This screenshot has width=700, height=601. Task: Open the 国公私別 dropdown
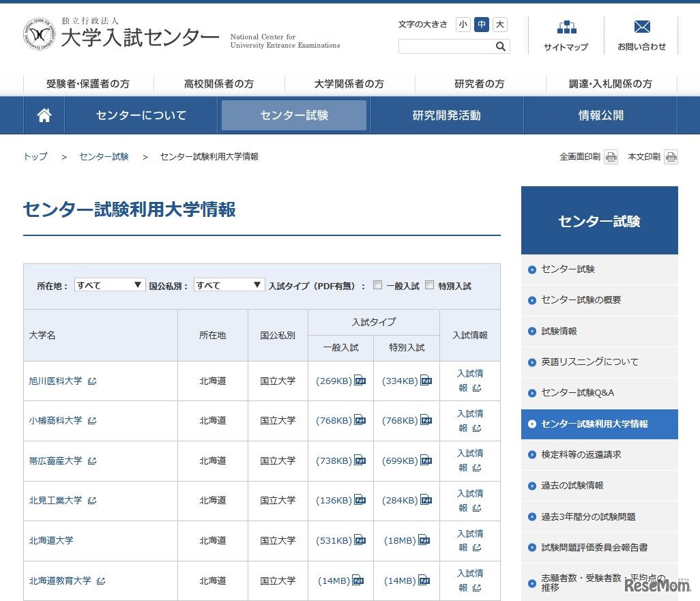pos(229,285)
